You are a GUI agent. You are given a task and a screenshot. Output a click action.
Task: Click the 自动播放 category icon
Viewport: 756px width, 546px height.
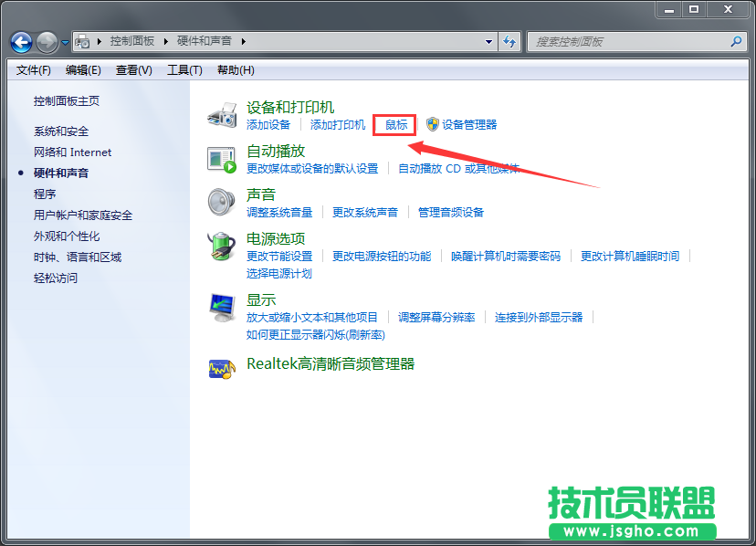pos(222,157)
